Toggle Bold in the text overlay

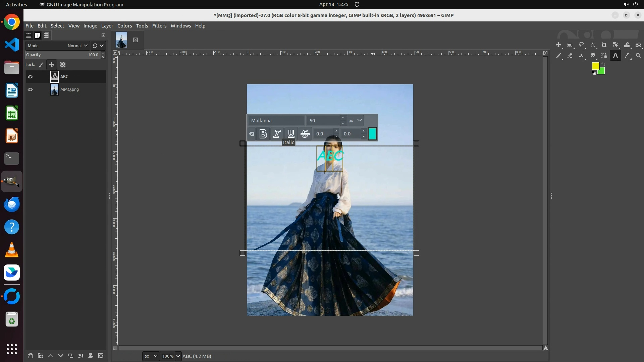[x=263, y=134]
